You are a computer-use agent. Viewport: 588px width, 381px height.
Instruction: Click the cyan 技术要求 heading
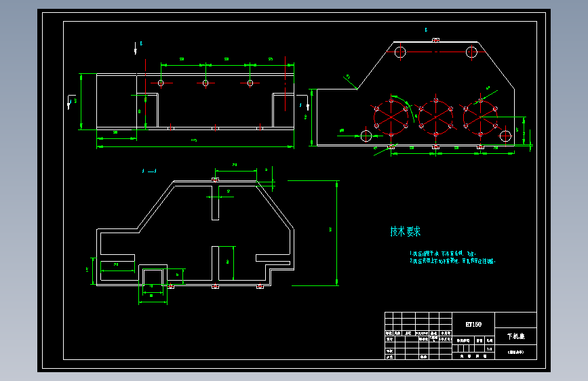click(x=406, y=231)
